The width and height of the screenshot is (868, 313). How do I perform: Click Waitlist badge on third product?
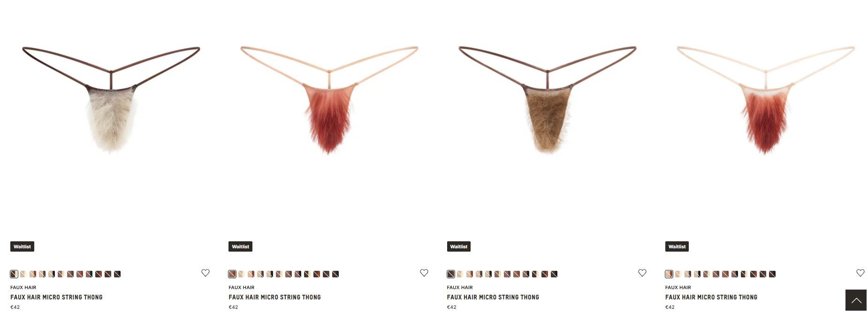tap(459, 246)
